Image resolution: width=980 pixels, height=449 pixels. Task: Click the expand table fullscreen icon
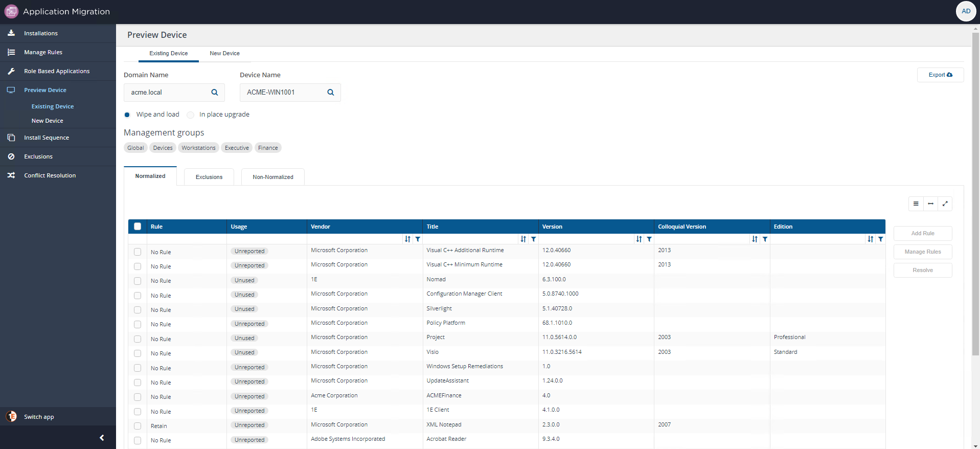click(945, 204)
